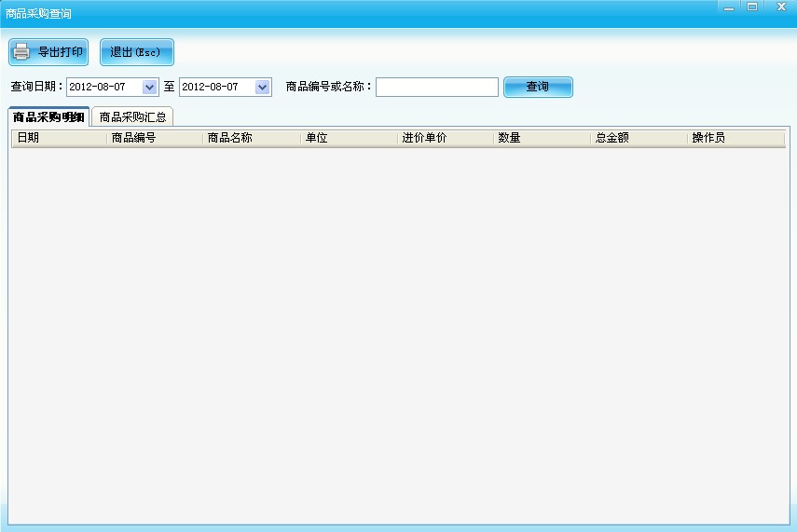Minimize the 商品采购查询 window
Screen dimensions: 797x532
pos(728,7)
